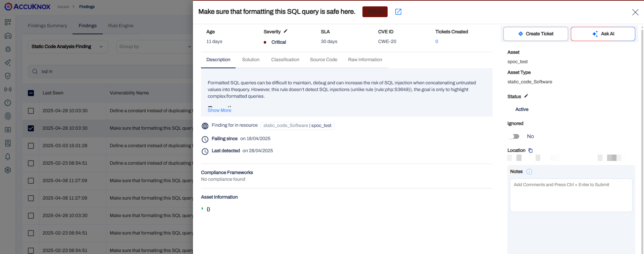644x254 pixels.
Task: Check the first row dated 2025-04-28 10:03:30
Action: [x=31, y=111]
